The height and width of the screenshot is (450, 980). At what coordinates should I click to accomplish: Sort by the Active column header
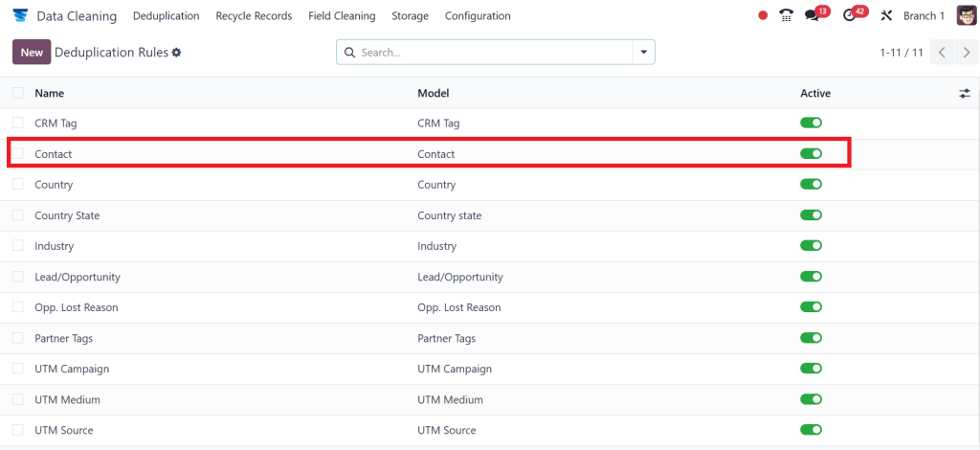pos(815,93)
